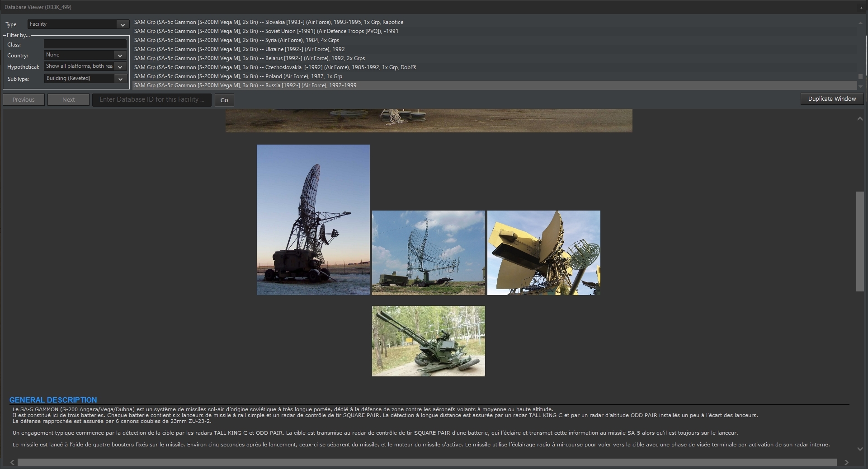Select the Belarus [1992-] 3x Bn entry

pos(495,58)
